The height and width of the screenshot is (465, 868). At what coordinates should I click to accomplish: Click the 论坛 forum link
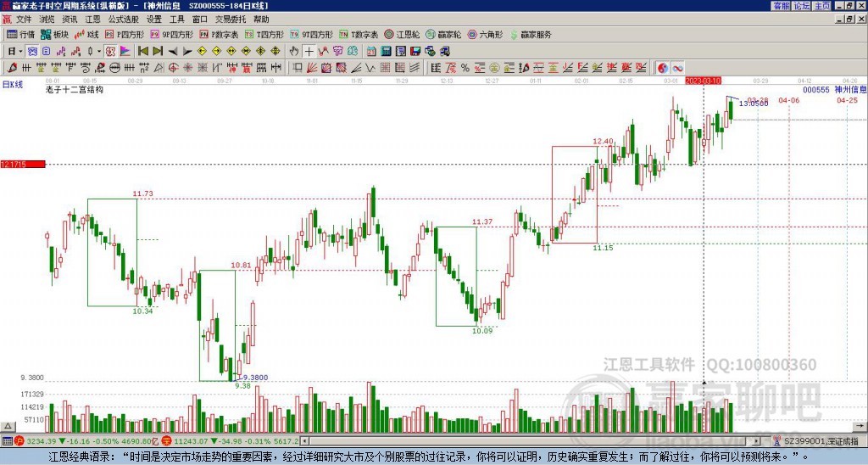801,6
